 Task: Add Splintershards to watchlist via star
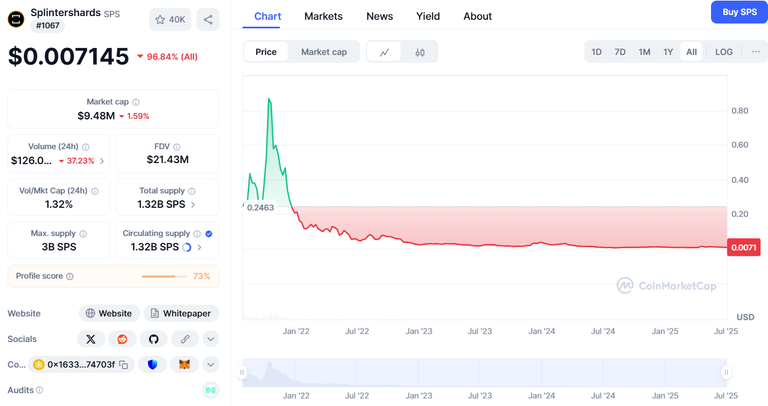click(x=169, y=20)
